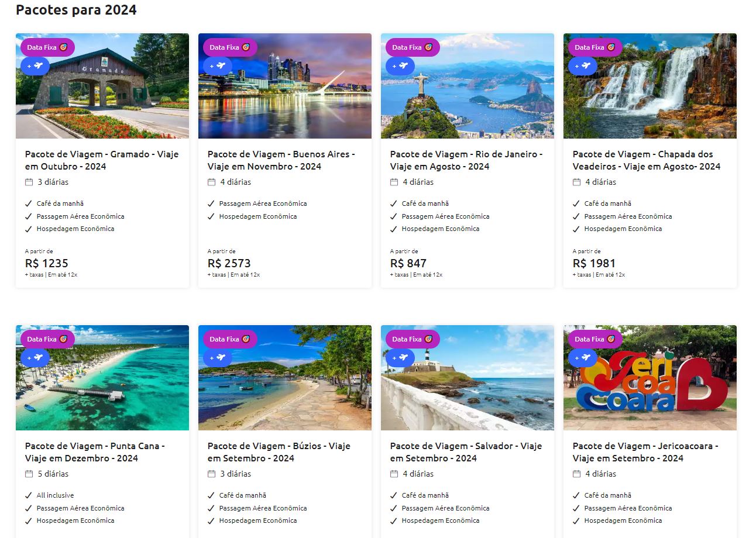Click the calendar icon on Punta Cana card
This screenshot has height=538, width=756.
click(29, 474)
